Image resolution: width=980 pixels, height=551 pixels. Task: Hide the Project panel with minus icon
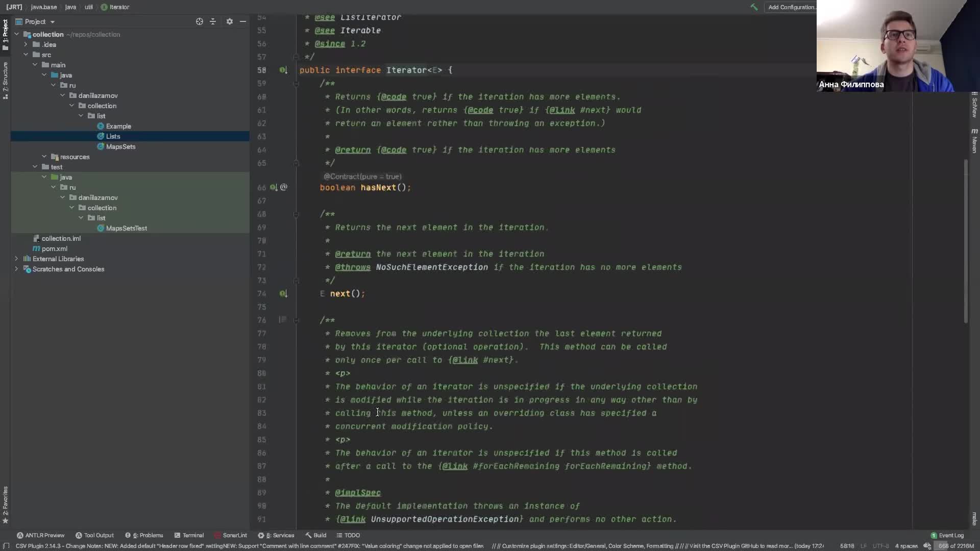(243, 21)
